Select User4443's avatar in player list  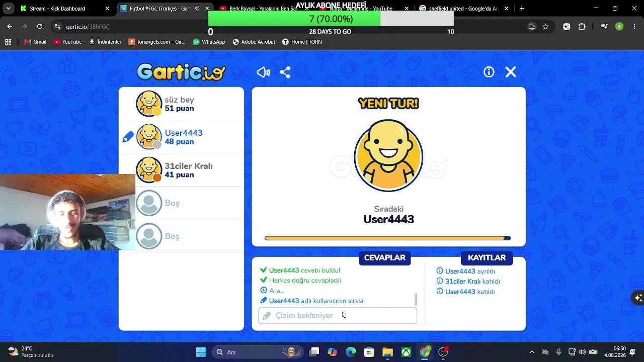coord(149,137)
